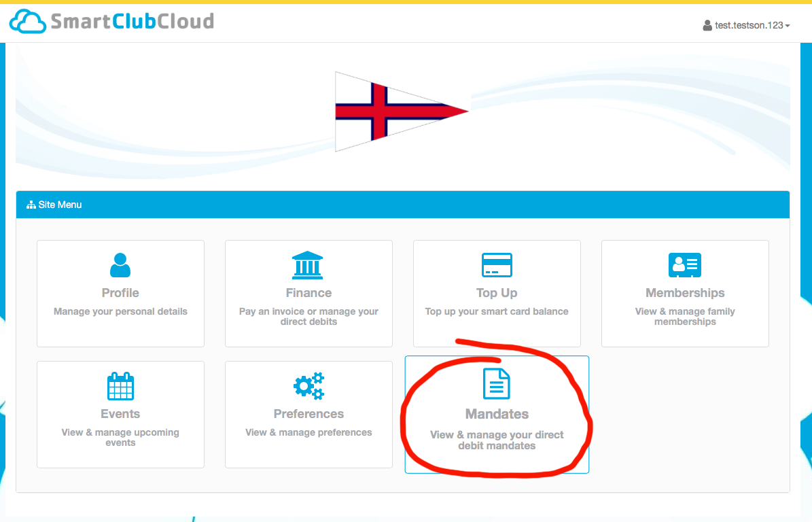Click 'Pay an invoice or manage your direct debits'
The height and width of the screenshot is (522, 812).
pyautogui.click(x=308, y=317)
